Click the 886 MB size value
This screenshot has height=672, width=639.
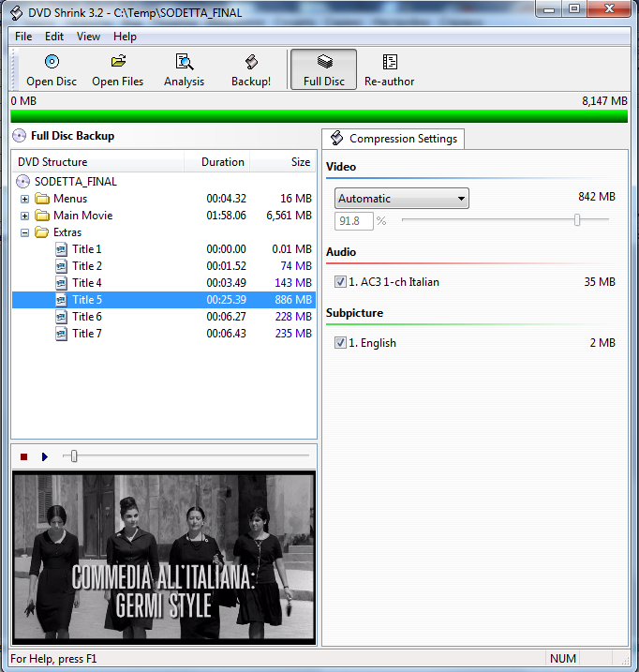pyautogui.click(x=293, y=300)
